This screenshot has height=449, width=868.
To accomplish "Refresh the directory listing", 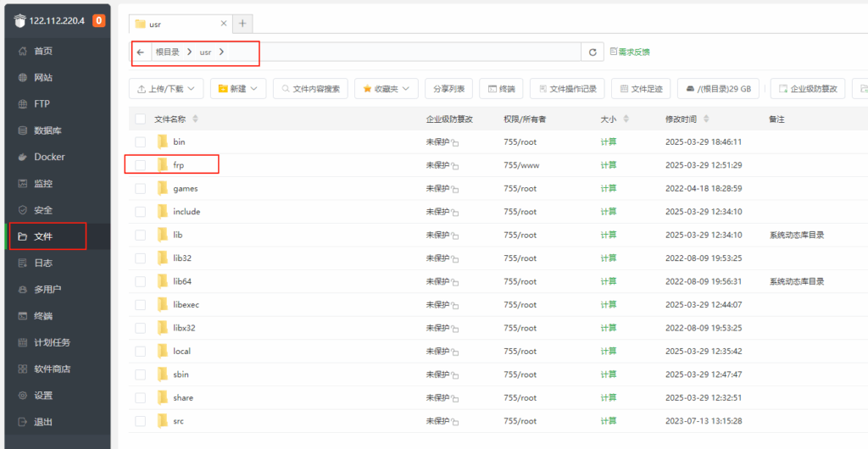I will click(x=593, y=52).
